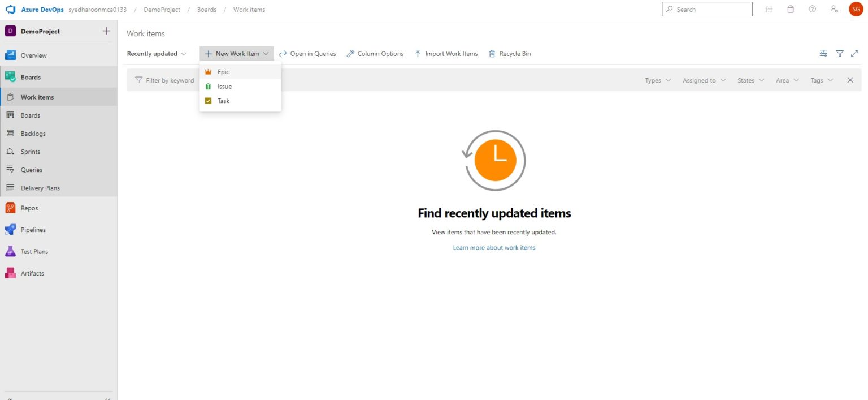
Task: Open the Assigned to filter dropdown
Action: (x=704, y=80)
